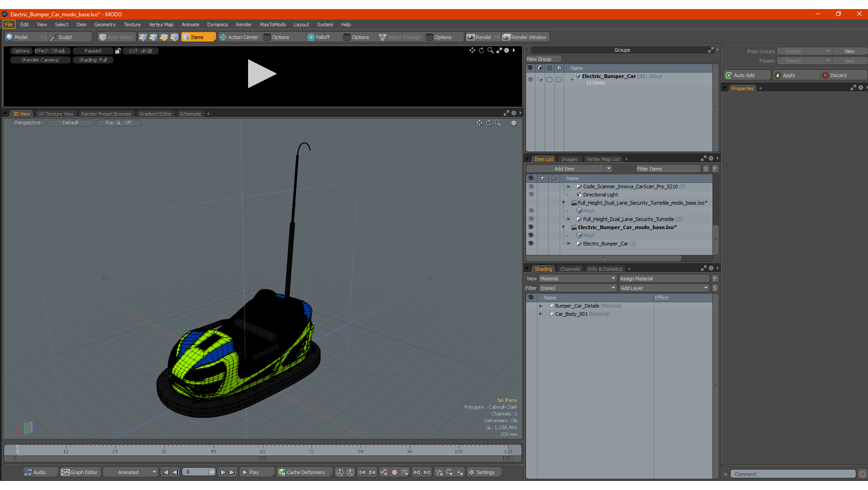
Task: Open Add Layer dropdown
Action: pos(664,288)
